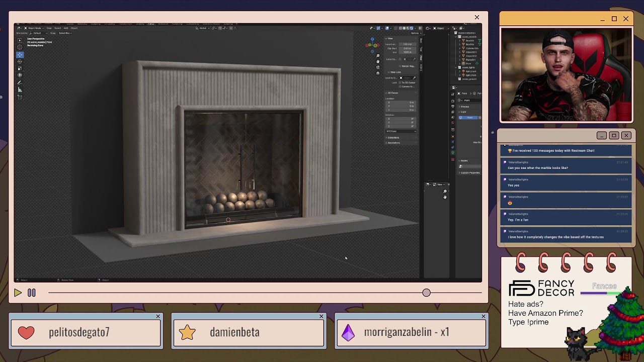Image resolution: width=644 pixels, height=362 pixels.
Task: Click the play button below the video
Action: tap(18, 293)
